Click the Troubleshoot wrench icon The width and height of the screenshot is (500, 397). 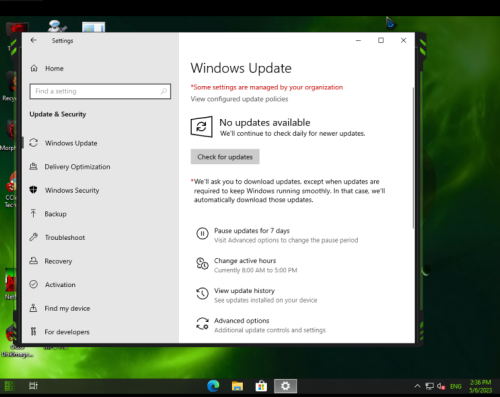point(33,237)
